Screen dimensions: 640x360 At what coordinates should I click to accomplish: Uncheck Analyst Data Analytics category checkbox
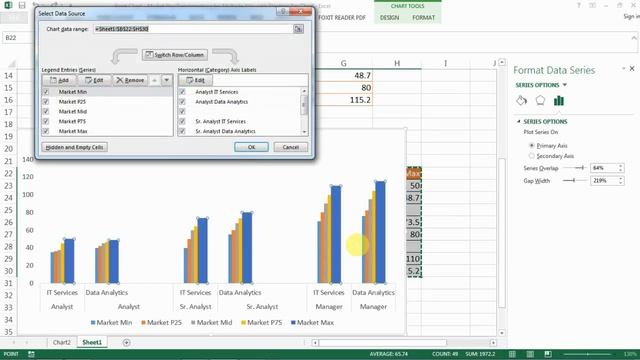(182, 102)
